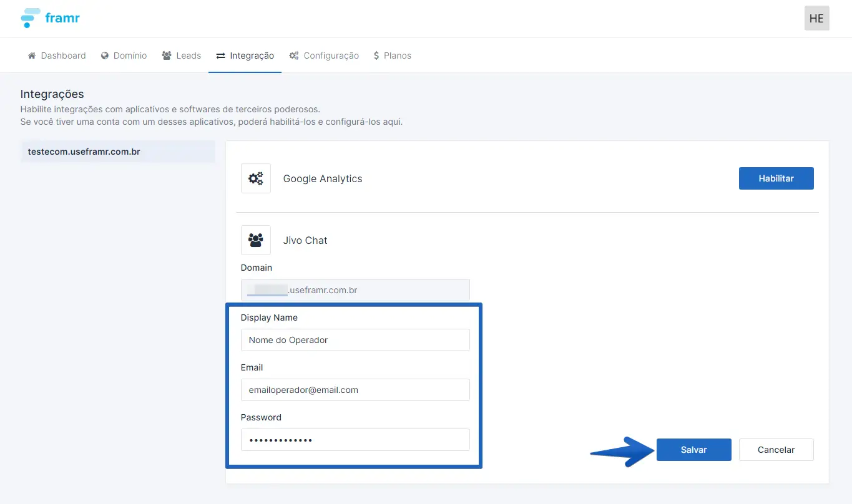Click the framr logo
This screenshot has width=852, height=504.
tap(51, 18)
